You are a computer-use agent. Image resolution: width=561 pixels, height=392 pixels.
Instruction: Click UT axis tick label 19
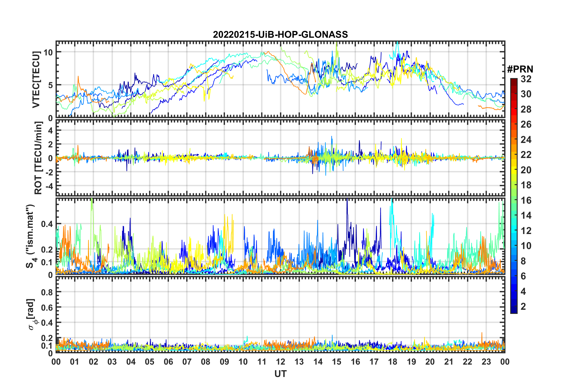coord(411,362)
